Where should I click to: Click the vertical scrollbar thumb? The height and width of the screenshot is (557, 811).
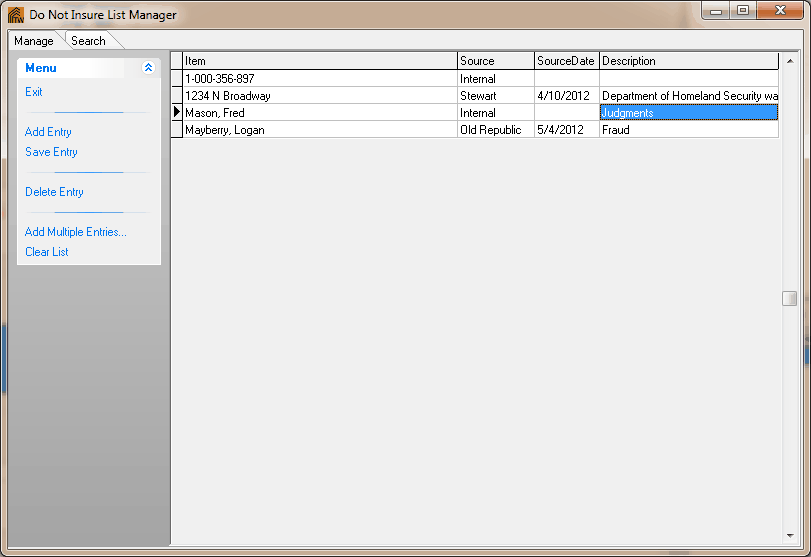(x=790, y=298)
